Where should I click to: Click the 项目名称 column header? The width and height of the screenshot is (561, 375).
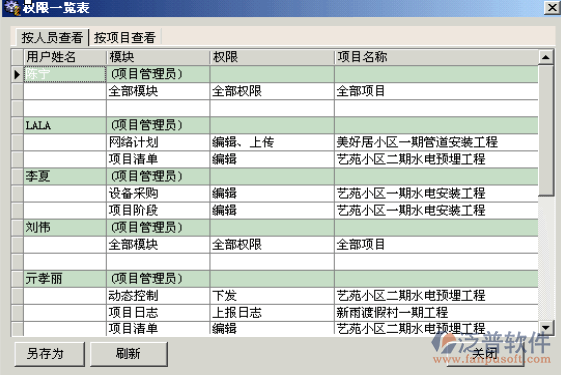click(x=436, y=57)
